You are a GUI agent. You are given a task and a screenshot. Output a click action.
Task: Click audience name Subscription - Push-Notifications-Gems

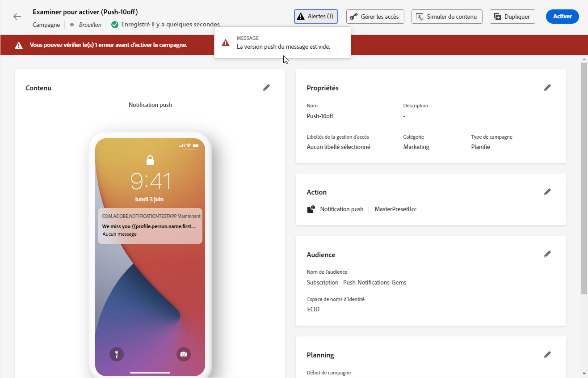click(x=357, y=282)
